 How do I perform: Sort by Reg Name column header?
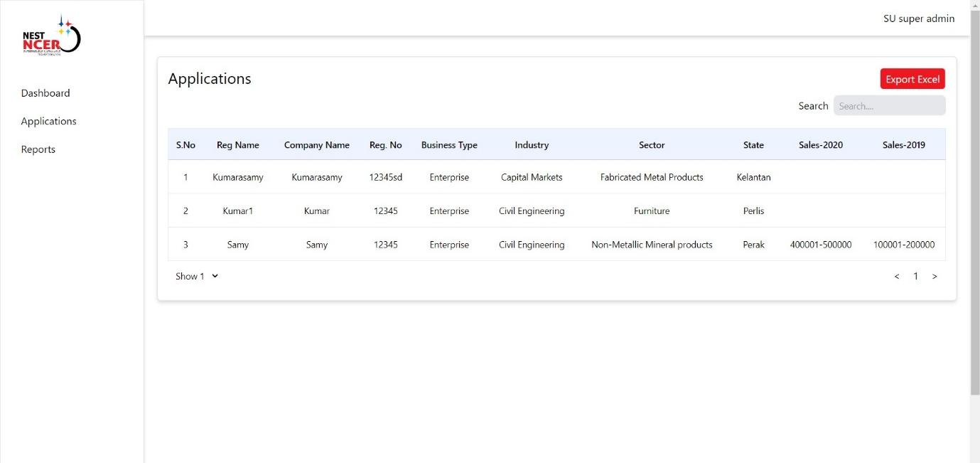click(x=238, y=145)
